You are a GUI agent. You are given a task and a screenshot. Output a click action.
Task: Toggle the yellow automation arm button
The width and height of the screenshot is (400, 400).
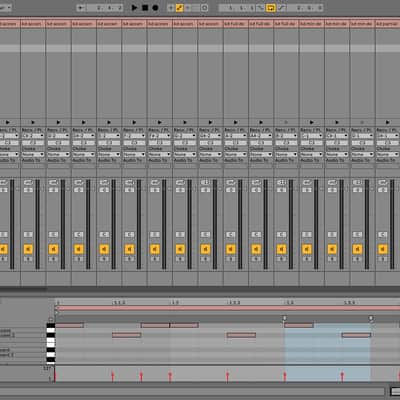tap(180, 8)
